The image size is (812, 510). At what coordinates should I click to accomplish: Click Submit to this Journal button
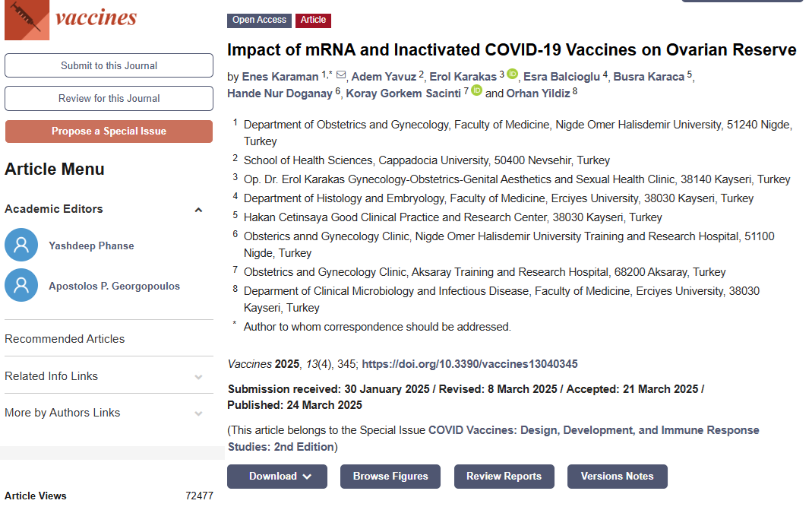pos(109,66)
